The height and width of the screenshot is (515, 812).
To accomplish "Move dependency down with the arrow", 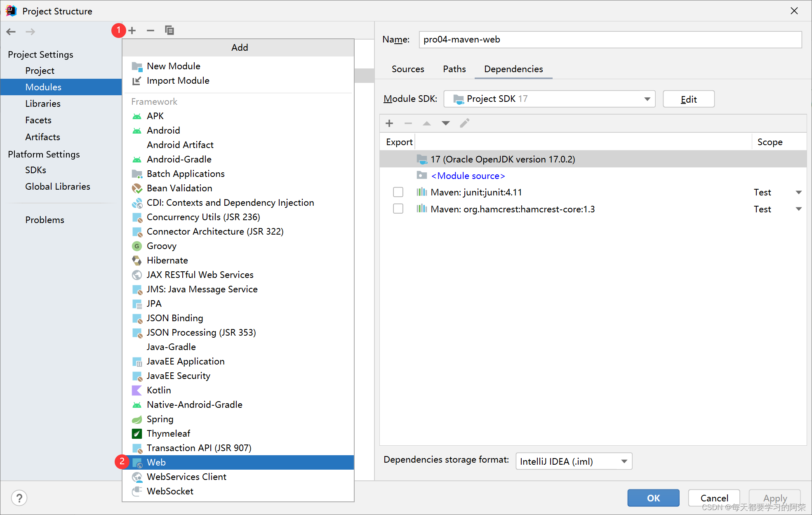I will [x=446, y=123].
